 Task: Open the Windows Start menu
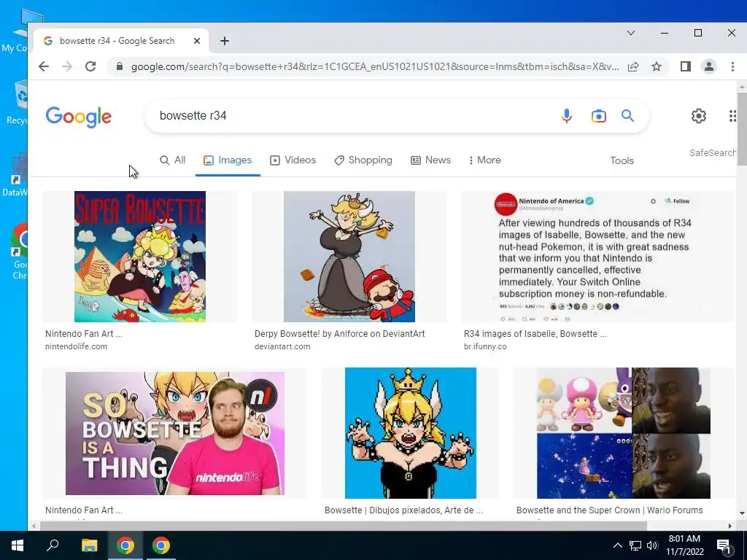pos(18,545)
